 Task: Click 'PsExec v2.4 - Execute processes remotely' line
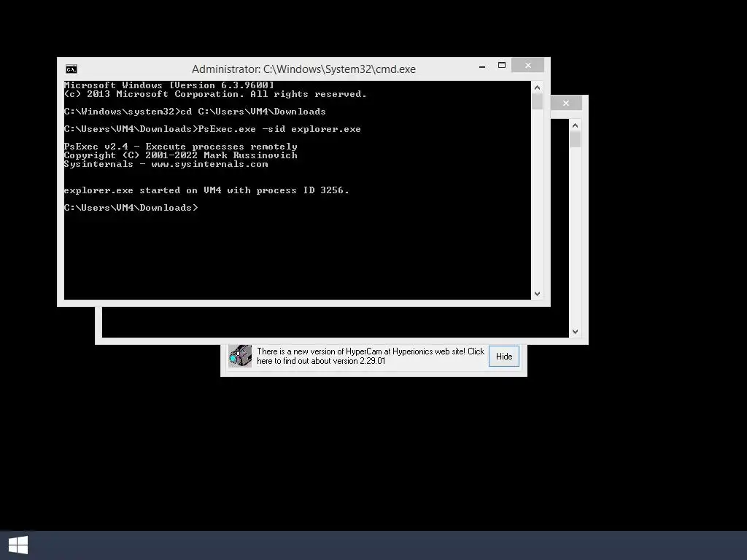[181, 147]
